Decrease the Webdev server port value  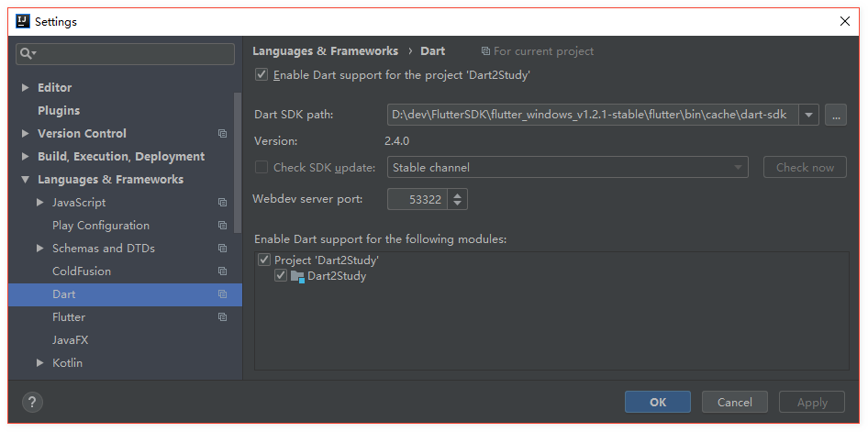coord(457,205)
